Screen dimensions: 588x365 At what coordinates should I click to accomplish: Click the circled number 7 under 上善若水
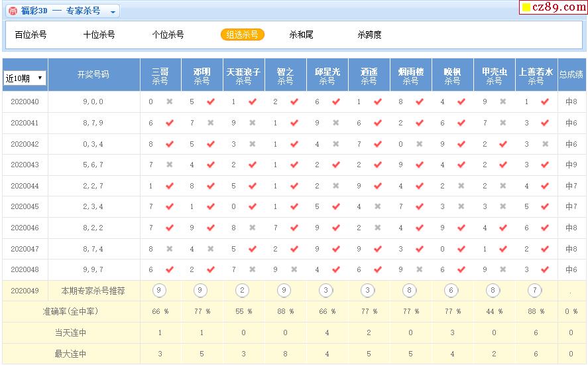click(x=535, y=290)
